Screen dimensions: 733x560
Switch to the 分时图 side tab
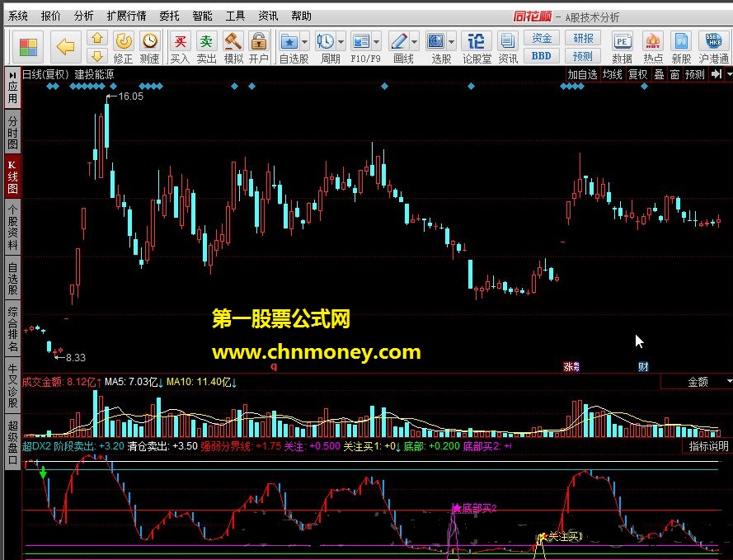point(12,134)
